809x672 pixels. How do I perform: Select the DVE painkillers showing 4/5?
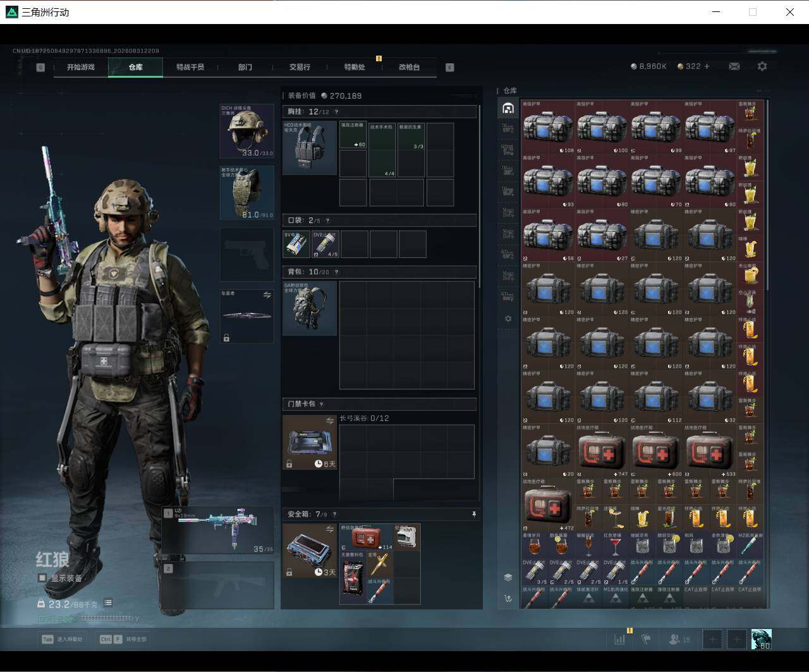click(325, 245)
